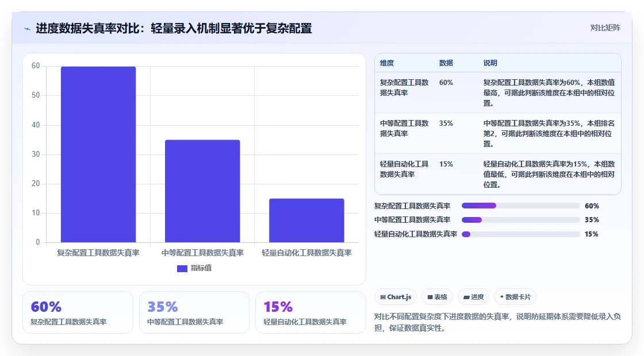Click the 对比矩阵 label in the header
644x356 pixels.
point(605,28)
